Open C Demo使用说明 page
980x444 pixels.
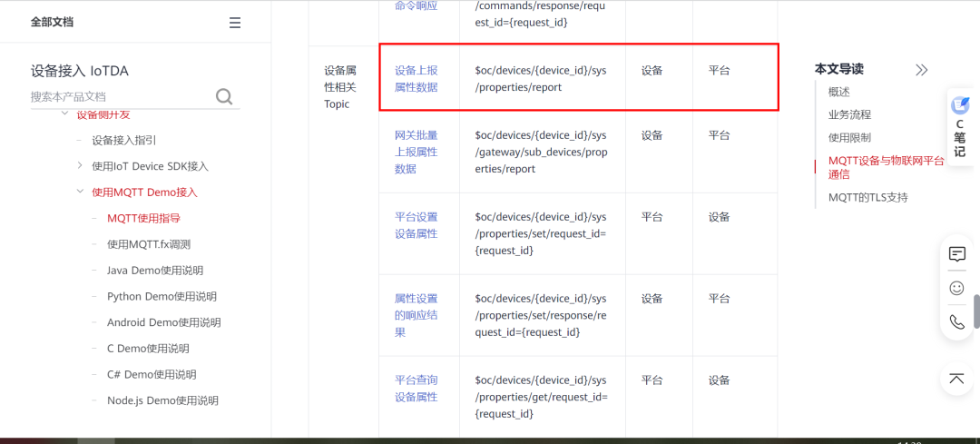tap(148, 349)
